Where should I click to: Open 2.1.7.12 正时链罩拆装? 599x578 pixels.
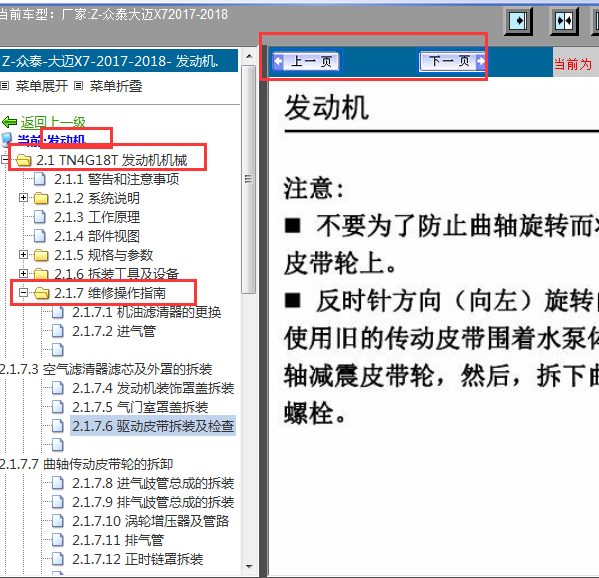coord(138,559)
